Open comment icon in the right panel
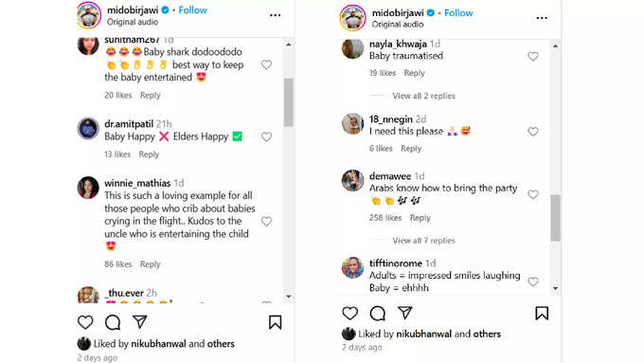 click(378, 314)
